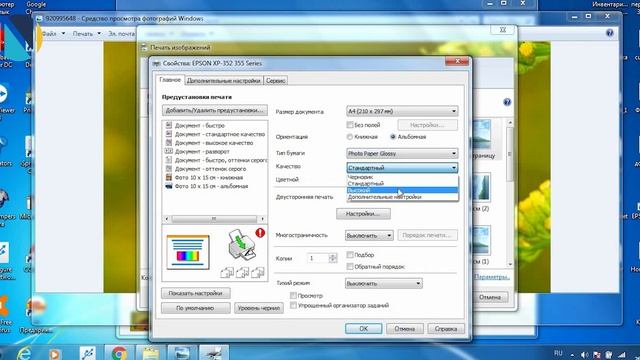Click 'Параметры...' link in print pictures window
640x360 pixels.
pyautogui.click(x=491, y=277)
